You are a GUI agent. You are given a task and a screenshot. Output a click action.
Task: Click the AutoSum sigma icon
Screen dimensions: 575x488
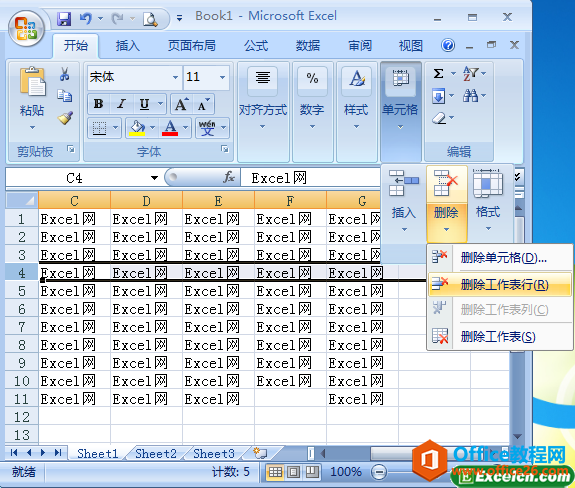(439, 73)
